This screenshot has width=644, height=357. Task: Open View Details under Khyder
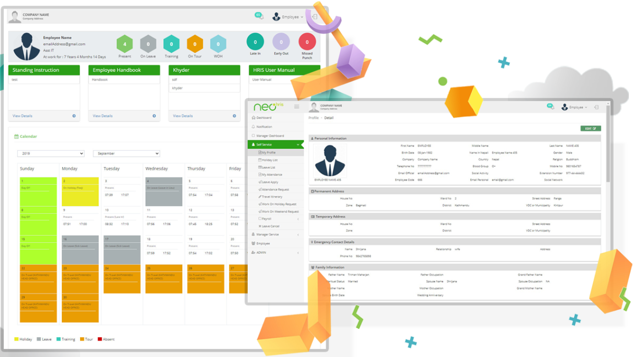[183, 116]
